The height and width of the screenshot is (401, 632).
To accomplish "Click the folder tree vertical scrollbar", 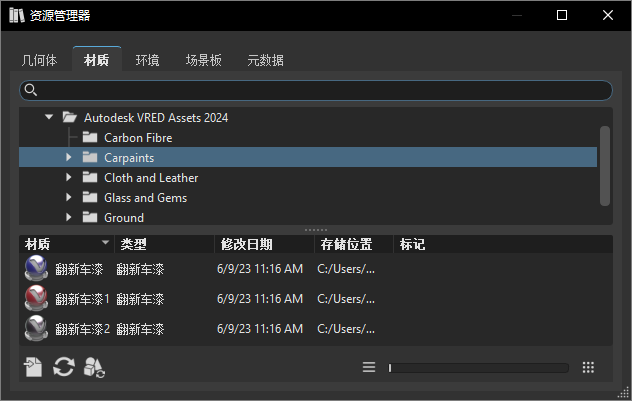I will [605, 166].
